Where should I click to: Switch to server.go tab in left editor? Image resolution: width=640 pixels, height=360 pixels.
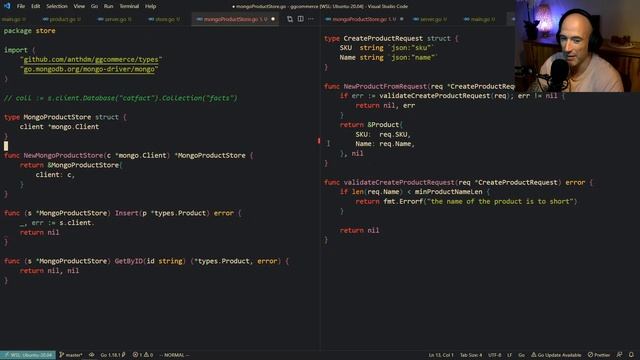115,19
